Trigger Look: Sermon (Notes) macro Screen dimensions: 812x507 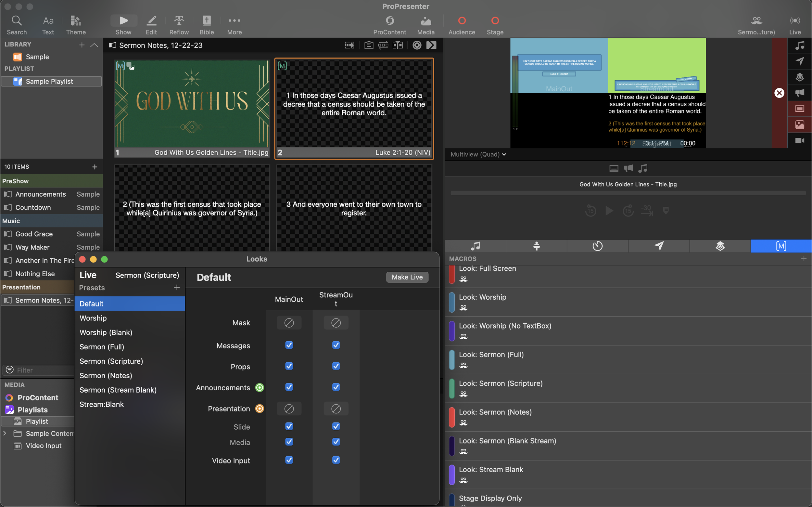495,412
